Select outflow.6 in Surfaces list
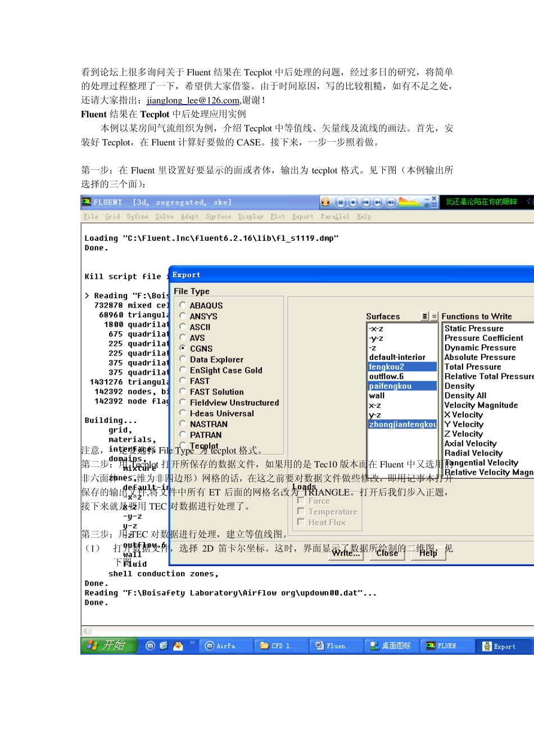 (402, 376)
